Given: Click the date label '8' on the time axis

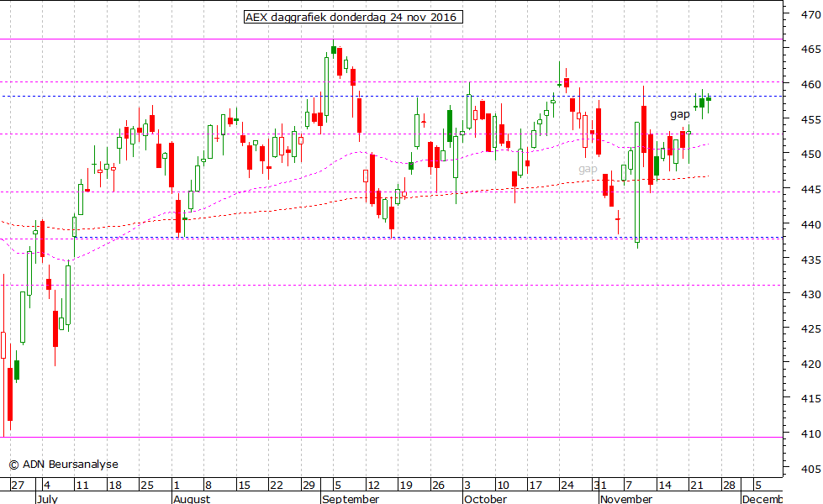Looking at the screenshot, I should (208, 485).
